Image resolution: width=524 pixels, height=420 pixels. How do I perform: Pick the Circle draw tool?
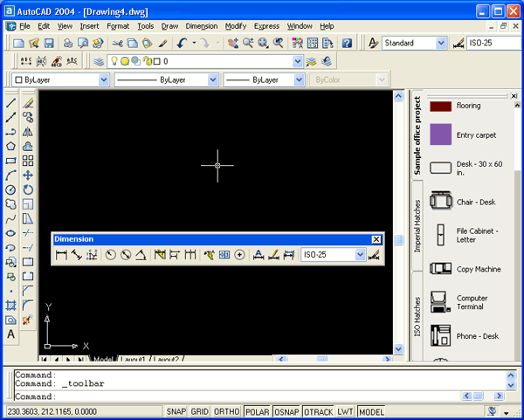(x=11, y=189)
